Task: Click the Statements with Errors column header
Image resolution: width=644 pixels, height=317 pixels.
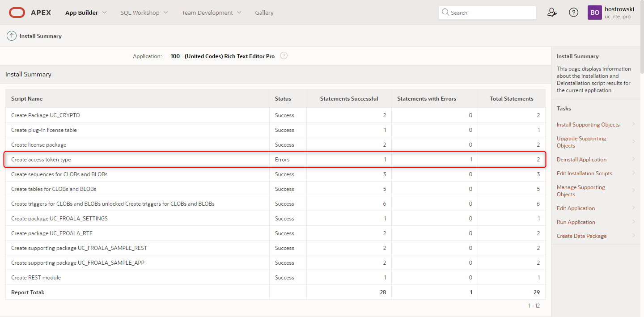Action: coord(427,99)
